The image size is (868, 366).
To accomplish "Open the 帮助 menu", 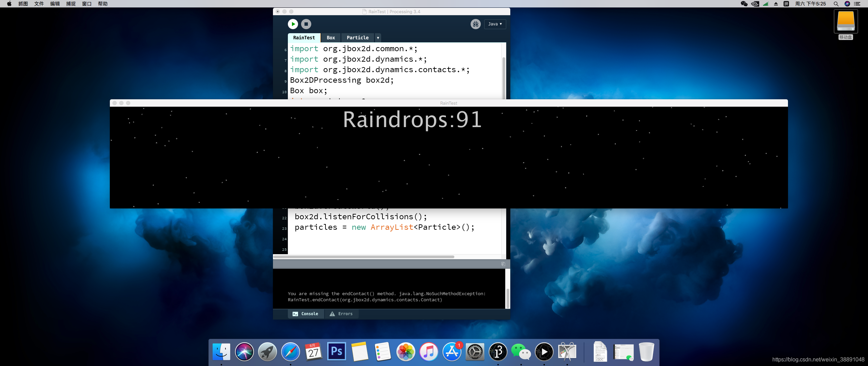I will pos(103,4).
